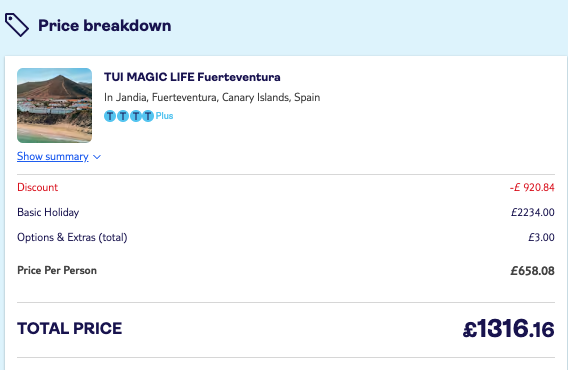
Task: Click the TUI MAGIC LIFE Fuerteventura title
Action: (x=192, y=77)
